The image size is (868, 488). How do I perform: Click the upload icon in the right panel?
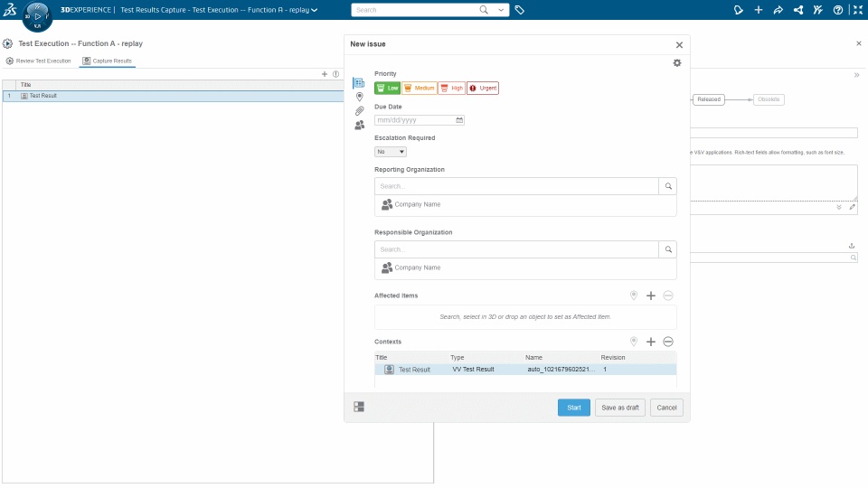(852, 246)
